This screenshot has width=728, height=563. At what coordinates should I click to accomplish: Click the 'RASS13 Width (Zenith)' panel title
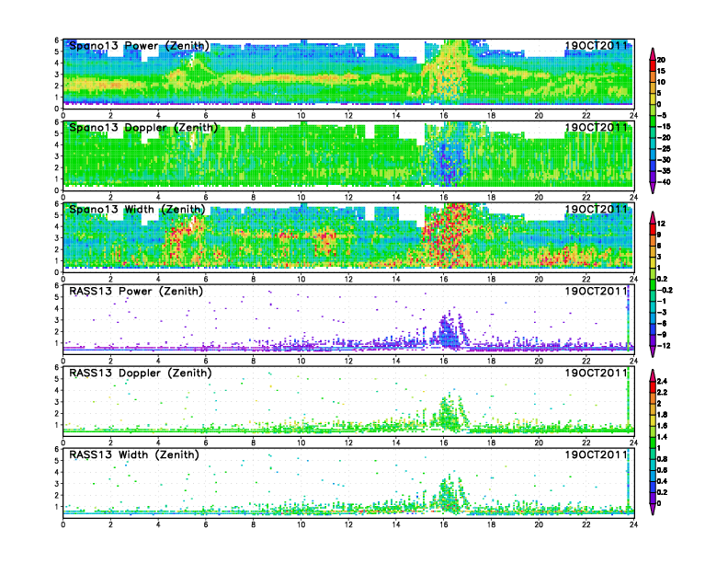pyautogui.click(x=134, y=454)
